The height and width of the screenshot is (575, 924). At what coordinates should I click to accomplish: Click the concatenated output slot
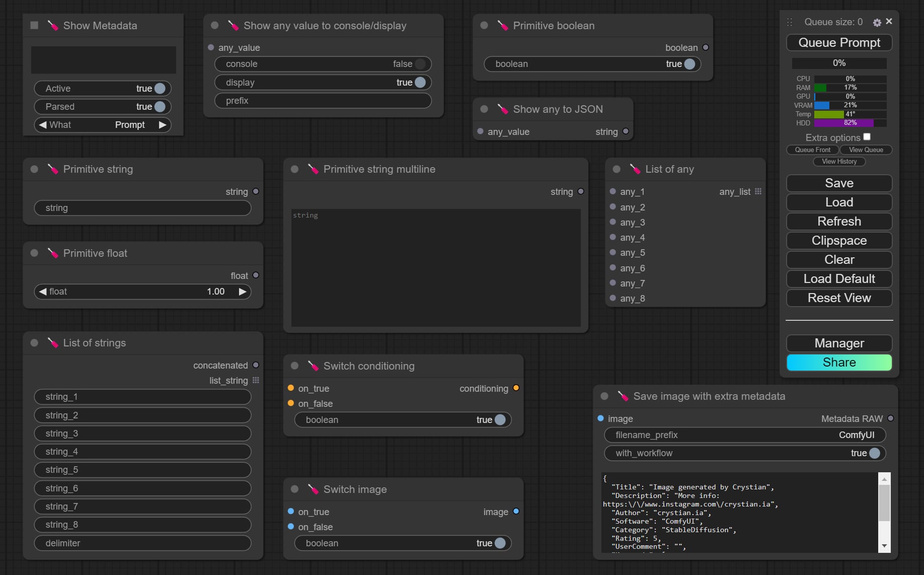[x=256, y=365]
